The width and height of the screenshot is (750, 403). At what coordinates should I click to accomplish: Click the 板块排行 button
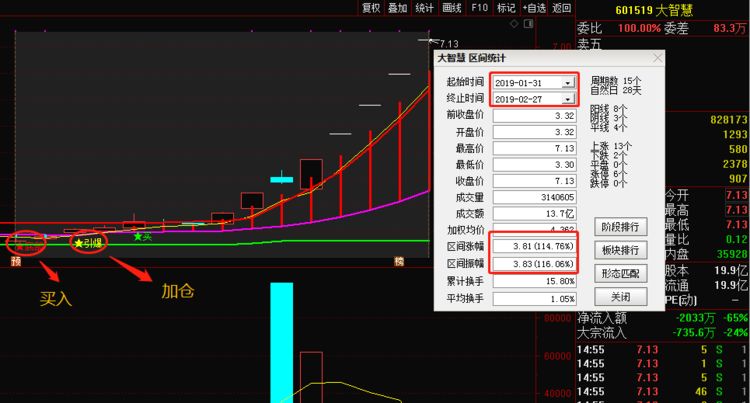(x=620, y=250)
